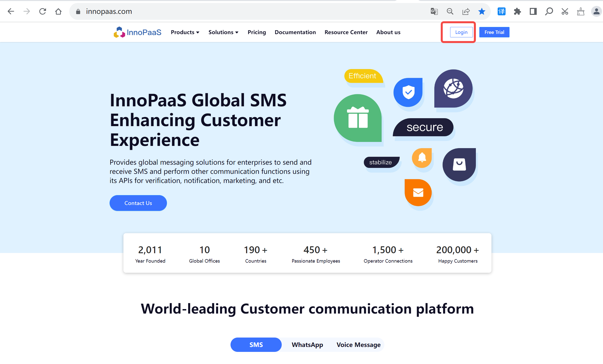Image resolution: width=603 pixels, height=364 pixels.
Task: Select the SMS tab
Action: coord(256,345)
